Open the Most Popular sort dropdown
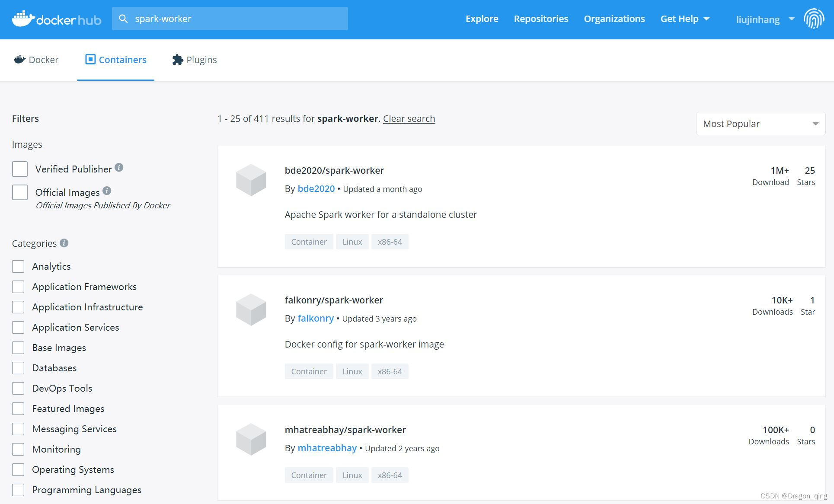The height and width of the screenshot is (504, 834). click(x=760, y=124)
